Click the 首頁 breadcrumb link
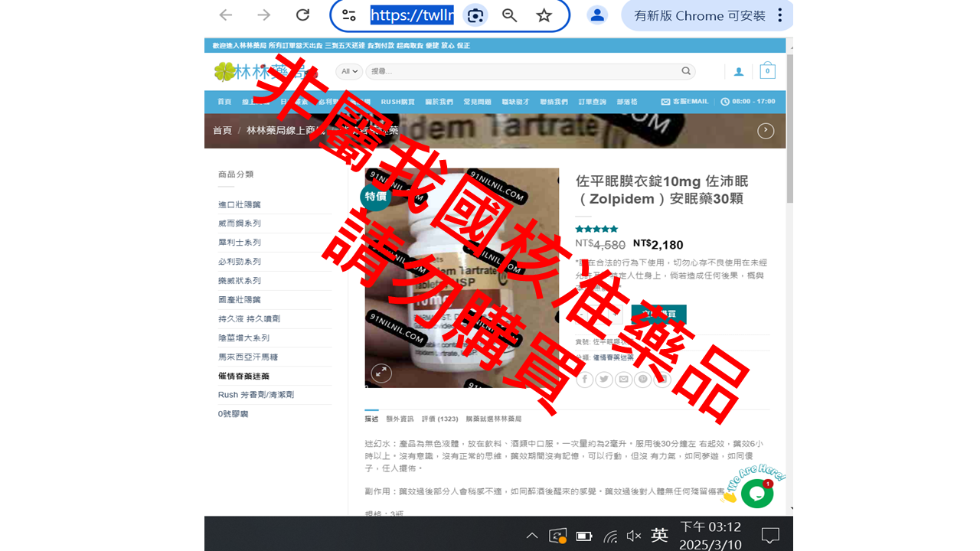Image resolution: width=980 pixels, height=551 pixels. click(222, 131)
